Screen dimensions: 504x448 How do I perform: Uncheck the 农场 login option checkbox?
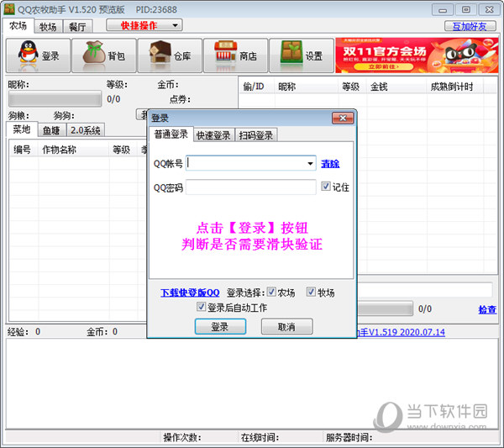coord(271,293)
